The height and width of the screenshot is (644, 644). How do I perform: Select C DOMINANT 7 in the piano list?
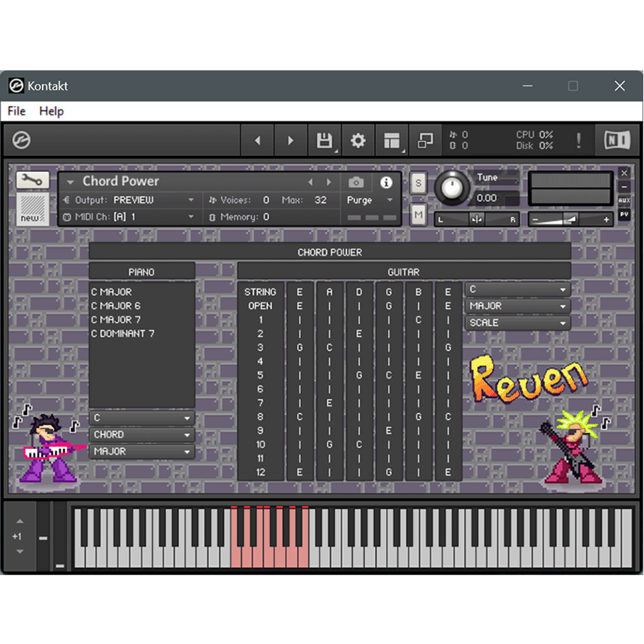point(123,334)
